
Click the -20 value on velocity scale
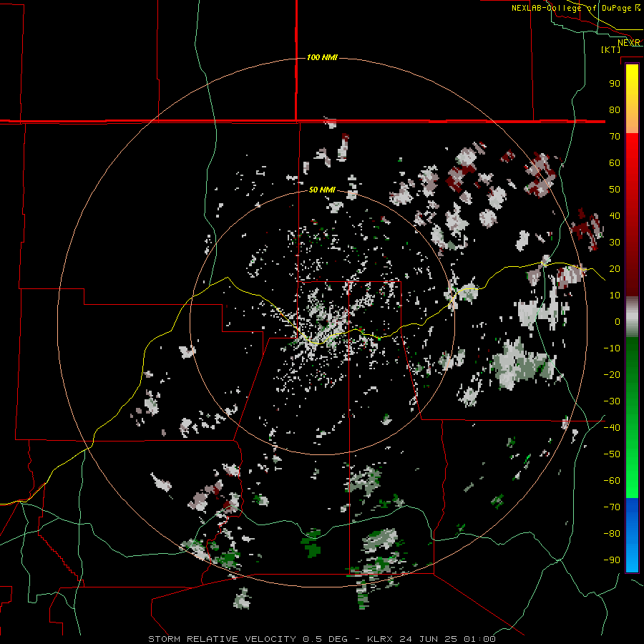612,374
